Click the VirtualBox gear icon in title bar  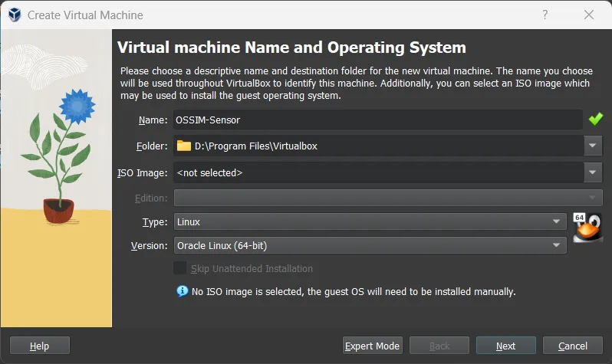tap(14, 15)
